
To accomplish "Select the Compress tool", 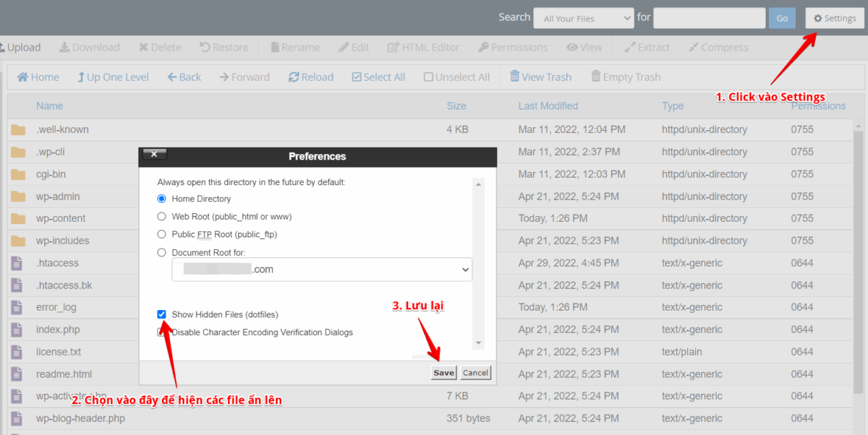I will coord(718,47).
